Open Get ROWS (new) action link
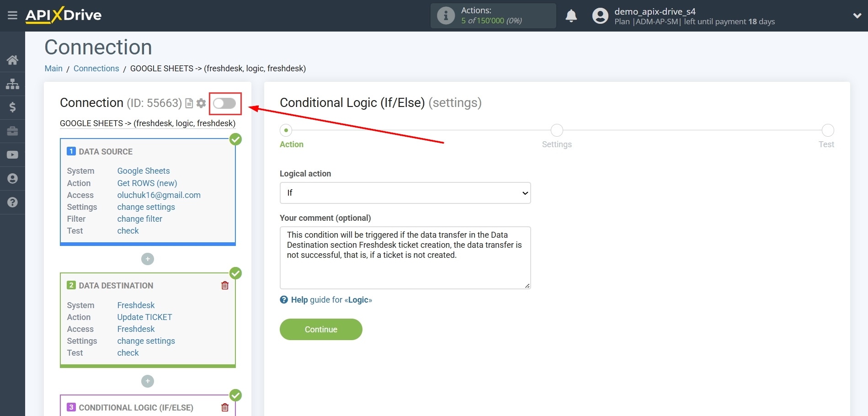The height and width of the screenshot is (416, 868). pyautogui.click(x=147, y=183)
